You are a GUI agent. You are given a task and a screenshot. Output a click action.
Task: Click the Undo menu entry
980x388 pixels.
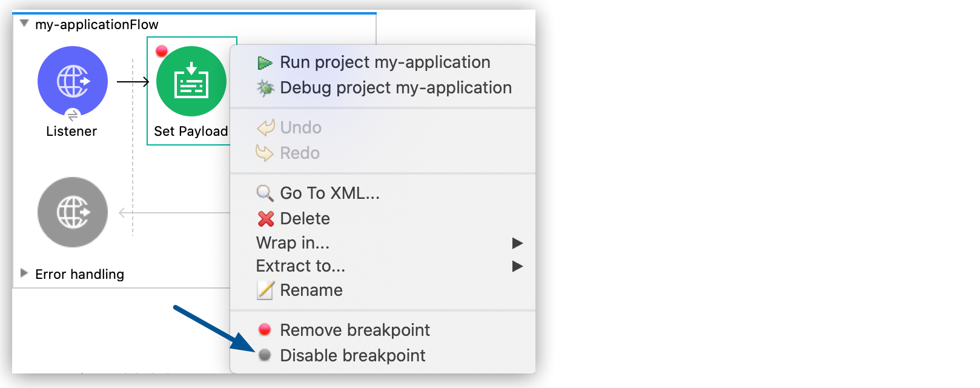click(x=300, y=127)
